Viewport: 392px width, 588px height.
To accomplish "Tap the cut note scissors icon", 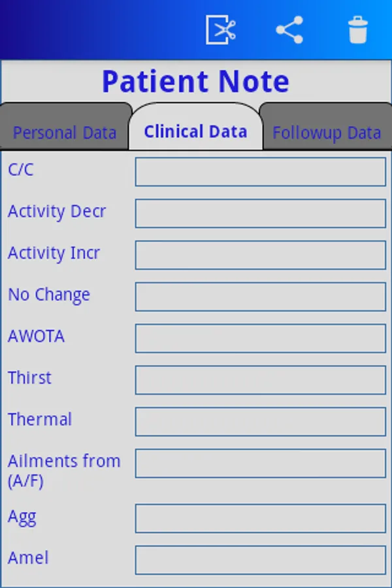I will (x=221, y=29).
